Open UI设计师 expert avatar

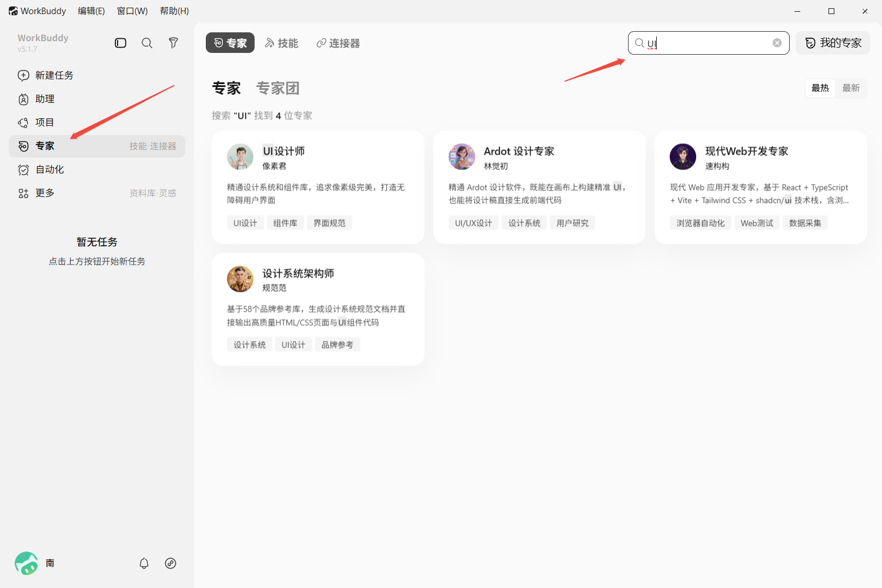click(240, 157)
